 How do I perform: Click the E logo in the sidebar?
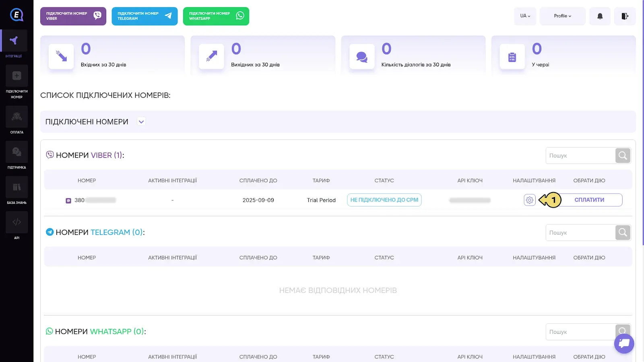click(17, 15)
